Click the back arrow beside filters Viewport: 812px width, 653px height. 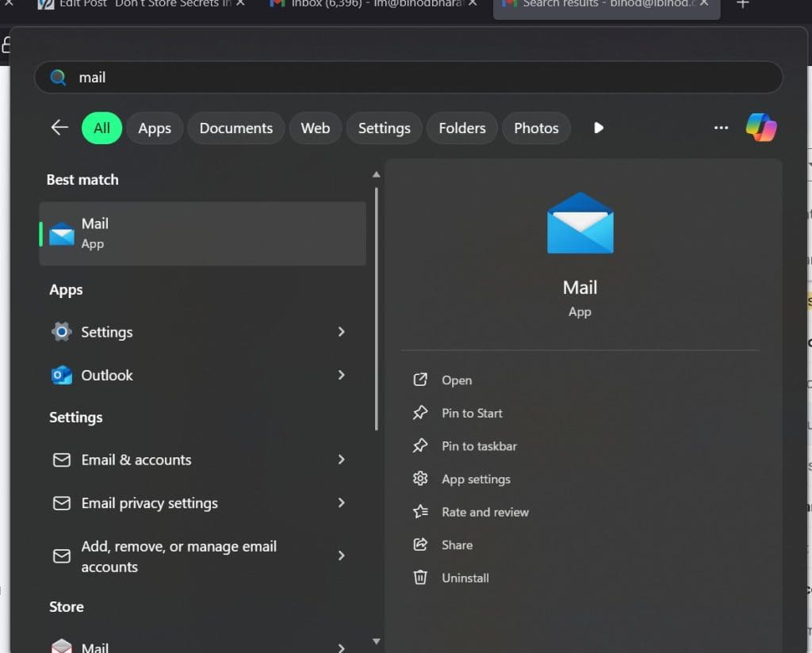tap(59, 128)
